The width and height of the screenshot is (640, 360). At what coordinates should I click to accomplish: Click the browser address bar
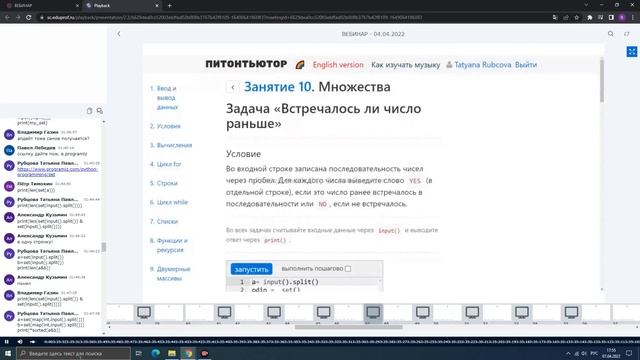click(x=294, y=18)
